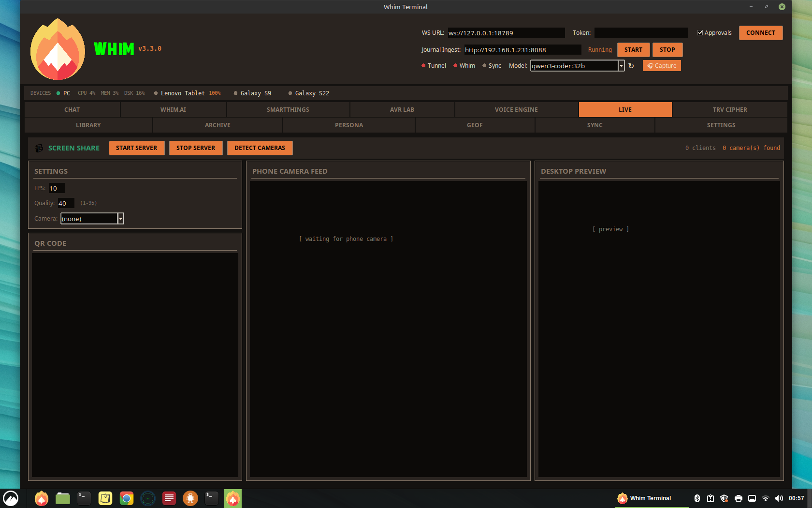Switch to the WHIM.AI tab
This screenshot has height=508, width=812.
point(174,109)
